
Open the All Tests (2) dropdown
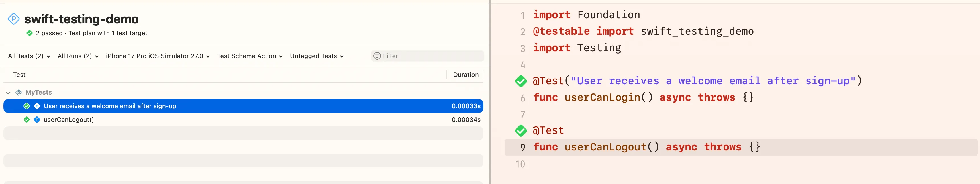click(29, 56)
